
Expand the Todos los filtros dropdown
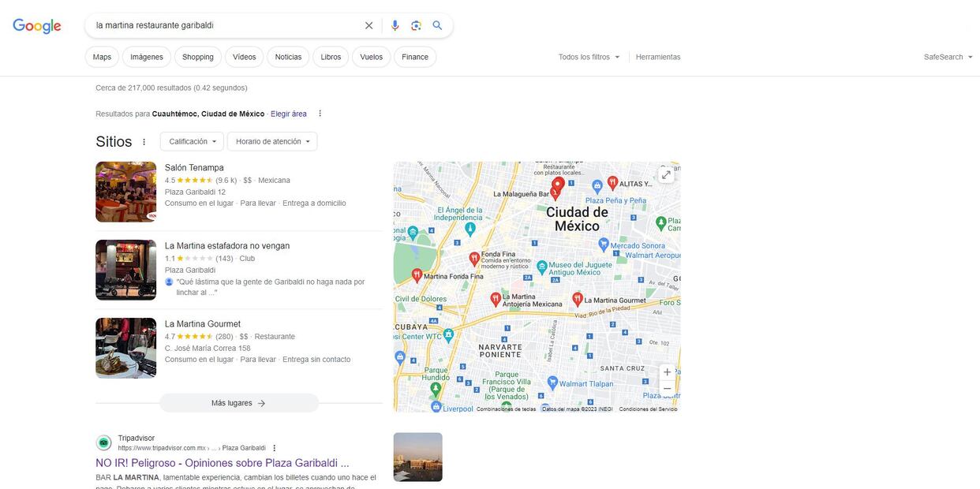point(589,57)
